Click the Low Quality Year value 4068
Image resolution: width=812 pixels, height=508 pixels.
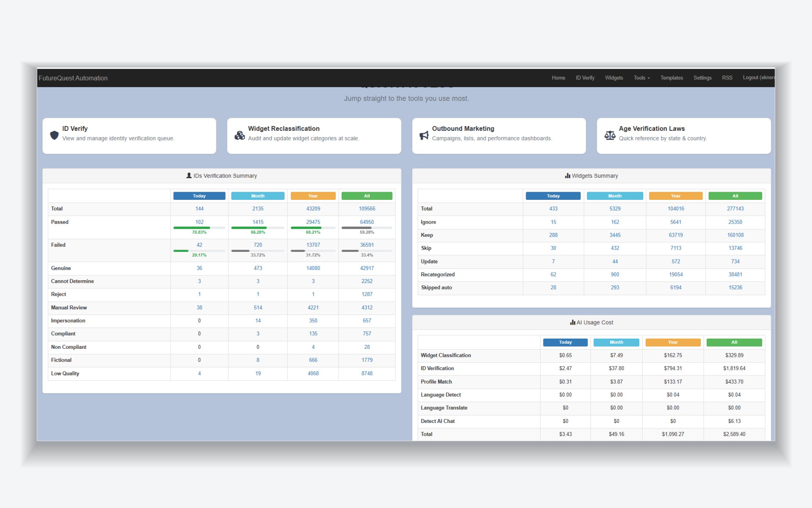(x=313, y=373)
